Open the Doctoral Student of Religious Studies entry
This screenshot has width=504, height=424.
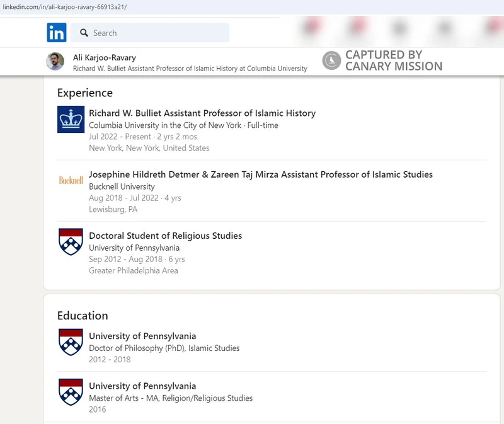[x=166, y=236]
